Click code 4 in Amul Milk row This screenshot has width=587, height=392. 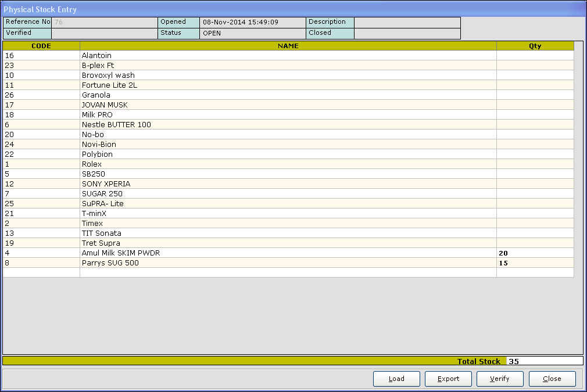[7, 253]
